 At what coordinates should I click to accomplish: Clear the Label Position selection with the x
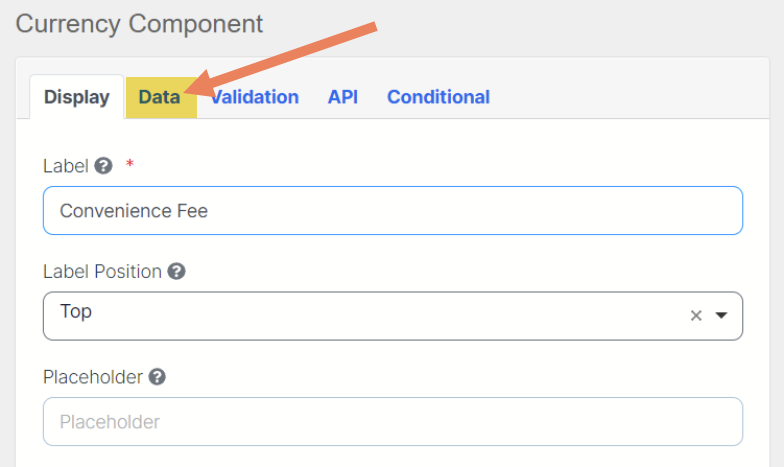click(x=696, y=316)
